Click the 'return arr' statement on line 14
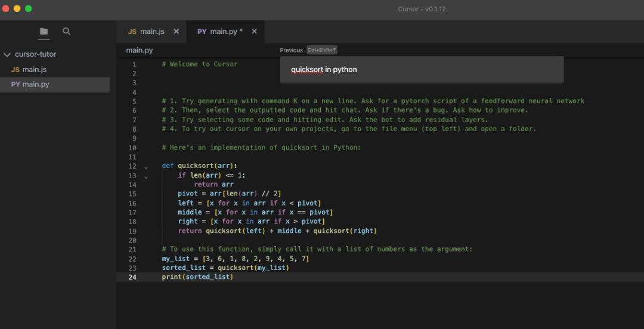Viewport: 644px width, 329px height. (213, 184)
